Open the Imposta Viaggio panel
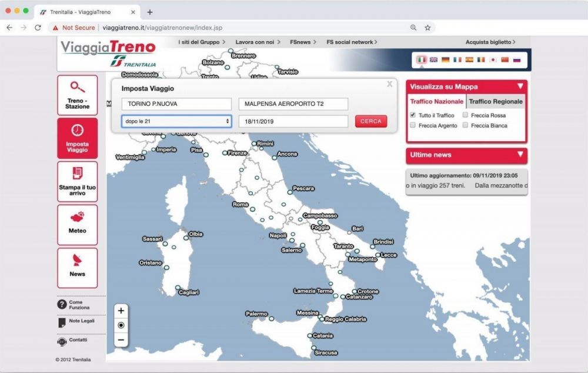 click(x=77, y=137)
